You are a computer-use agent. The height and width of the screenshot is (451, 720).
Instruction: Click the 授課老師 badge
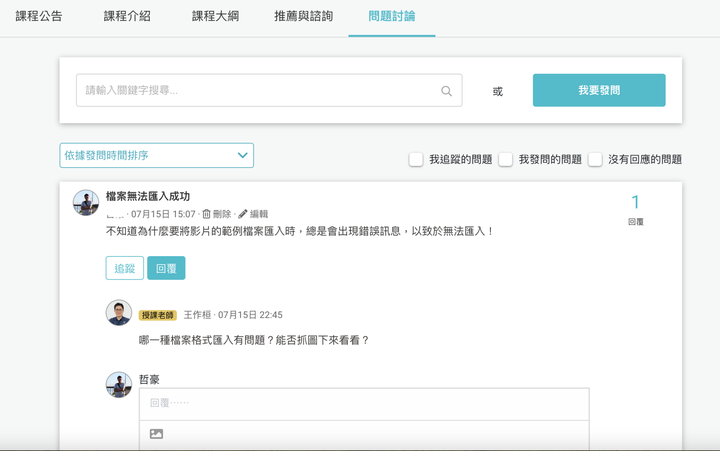coord(158,315)
